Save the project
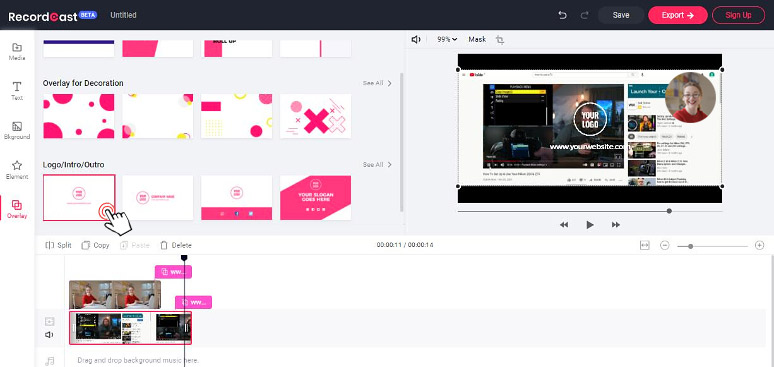This screenshot has height=367, width=774. (620, 15)
